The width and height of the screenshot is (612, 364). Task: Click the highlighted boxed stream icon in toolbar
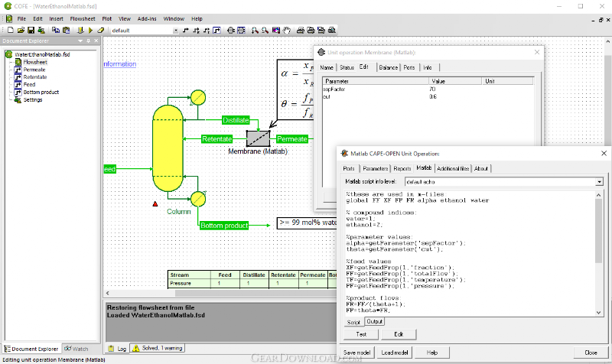(x=216, y=30)
